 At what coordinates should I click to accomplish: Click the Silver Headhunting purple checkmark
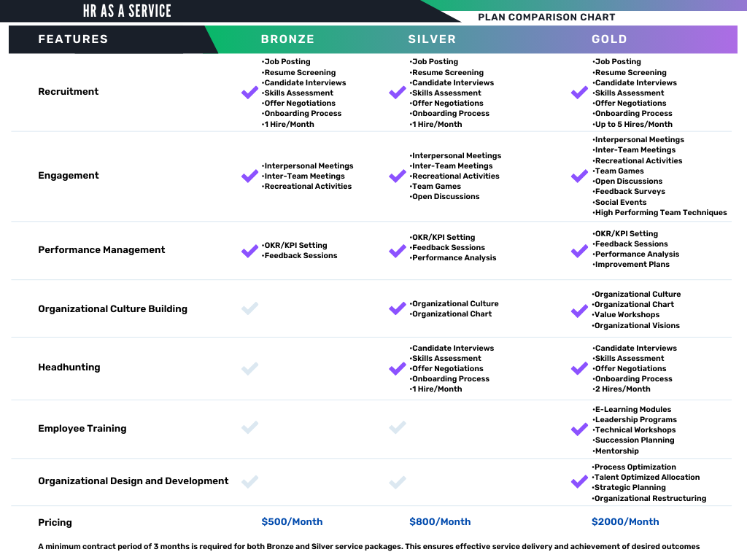pos(398,368)
